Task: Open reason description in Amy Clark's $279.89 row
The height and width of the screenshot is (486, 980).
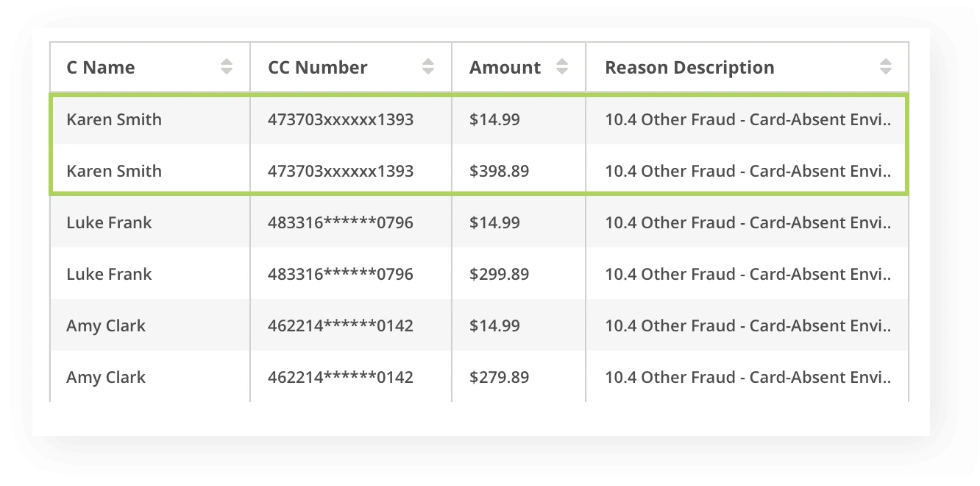Action: pyautogui.click(x=748, y=377)
